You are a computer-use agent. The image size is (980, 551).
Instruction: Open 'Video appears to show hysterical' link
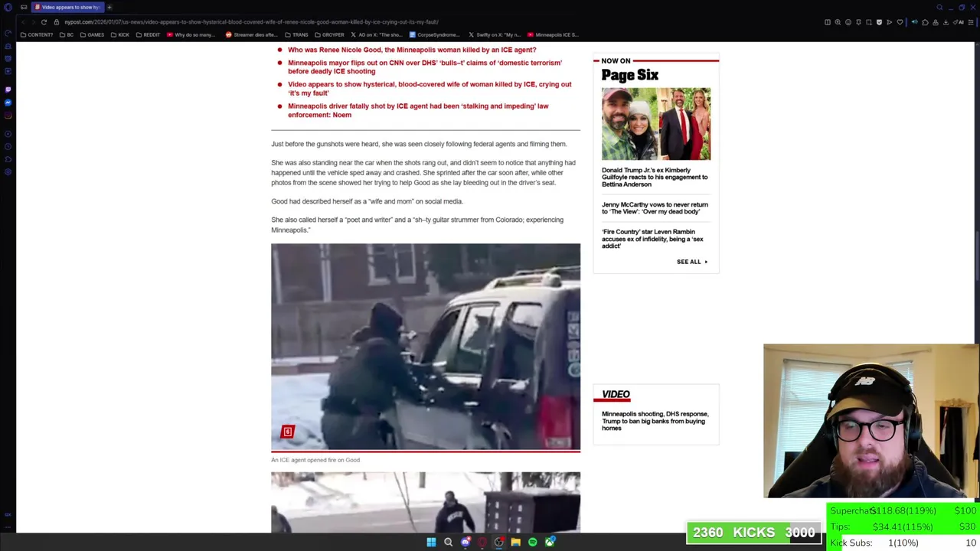pyautogui.click(x=430, y=88)
